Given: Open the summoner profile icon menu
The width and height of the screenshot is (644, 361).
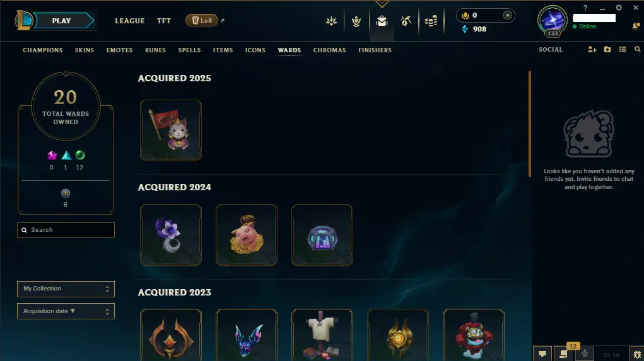Looking at the screenshot, I should [x=553, y=21].
